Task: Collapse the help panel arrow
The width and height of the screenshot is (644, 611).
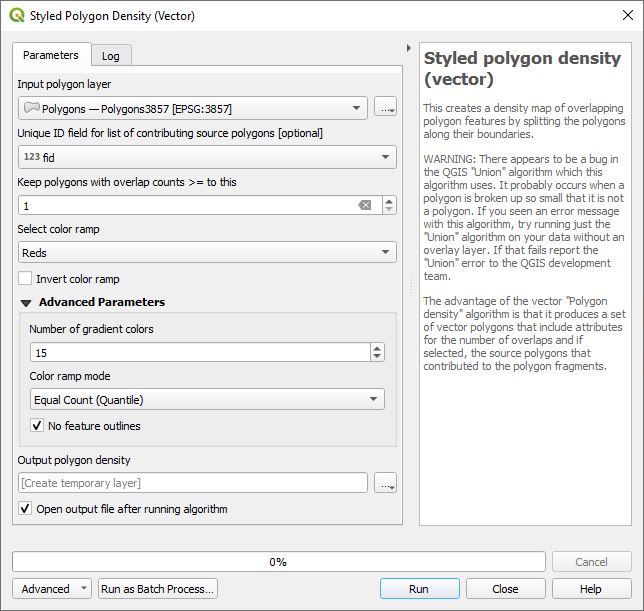Action: click(408, 48)
